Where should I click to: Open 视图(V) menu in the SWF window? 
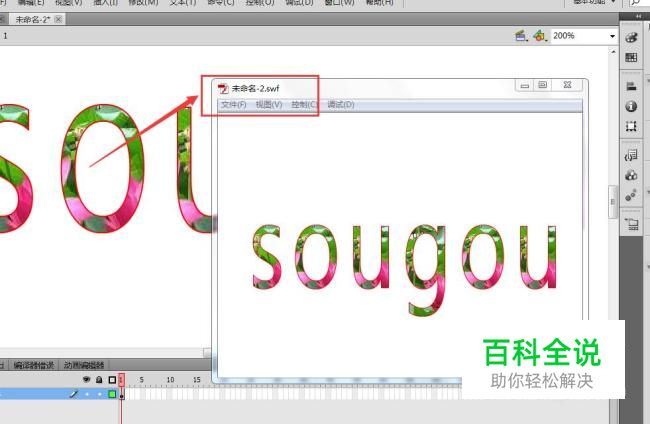tap(269, 104)
